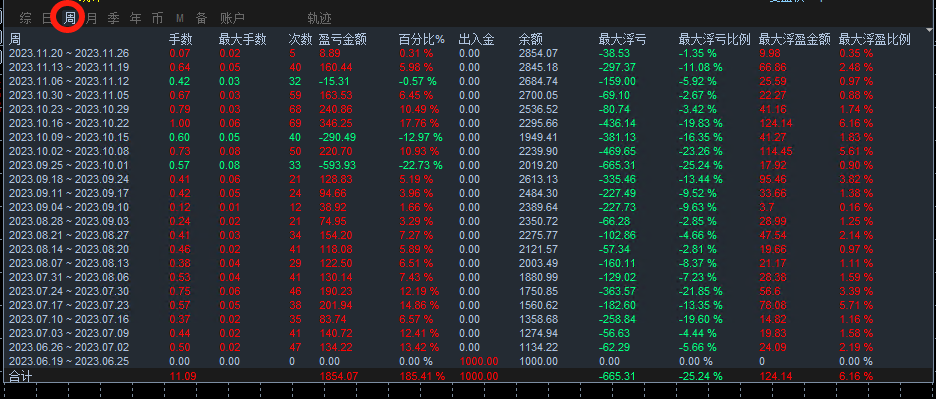Open the 月 monthly tab

coord(91,19)
